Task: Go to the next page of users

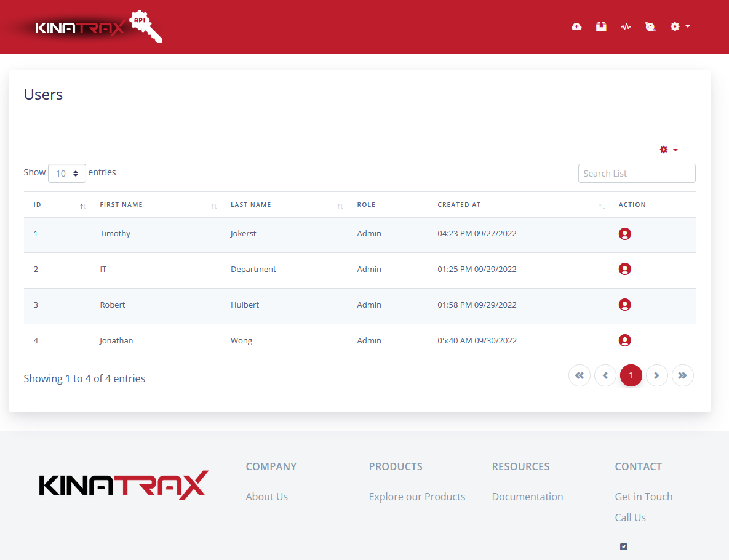Action: [x=656, y=375]
